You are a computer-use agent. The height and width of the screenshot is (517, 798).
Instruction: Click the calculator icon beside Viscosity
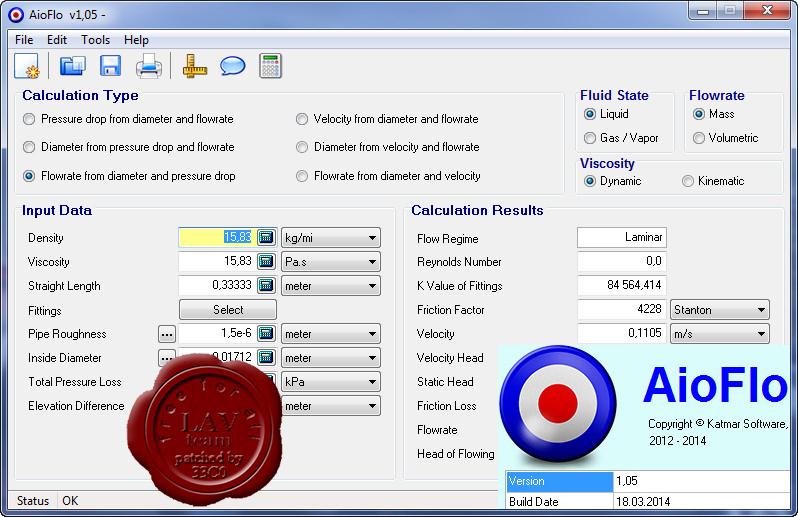click(x=266, y=261)
